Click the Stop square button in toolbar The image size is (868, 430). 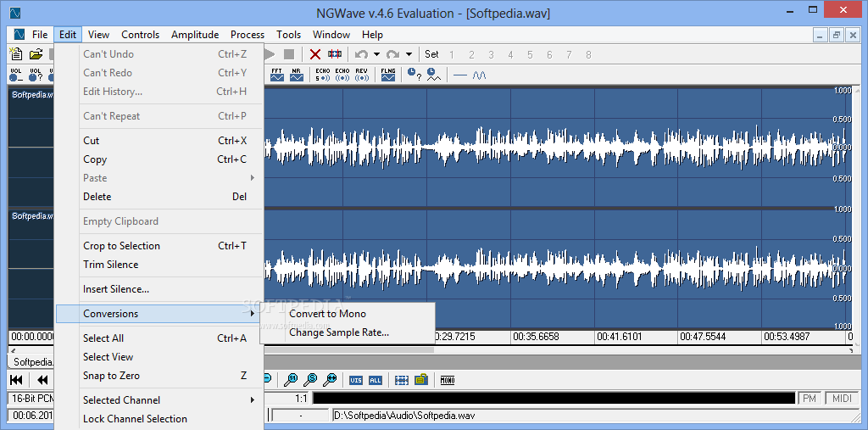click(289, 53)
